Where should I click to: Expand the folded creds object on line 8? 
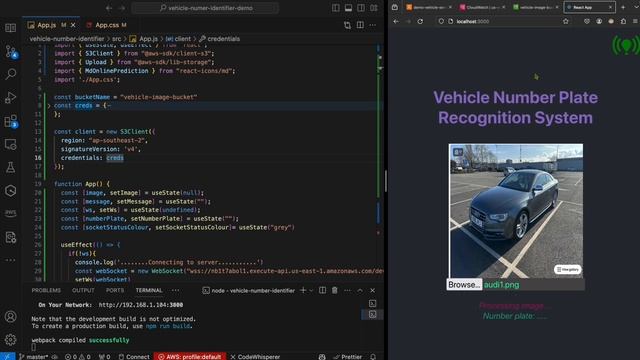click(x=49, y=106)
